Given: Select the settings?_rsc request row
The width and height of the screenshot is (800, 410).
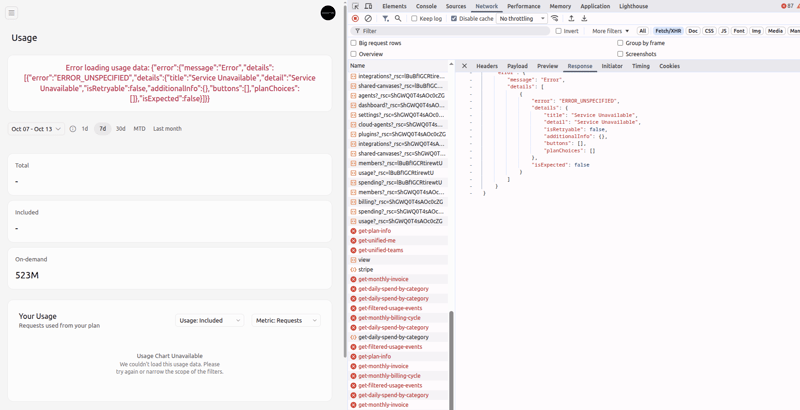Looking at the screenshot, I should pyautogui.click(x=398, y=115).
